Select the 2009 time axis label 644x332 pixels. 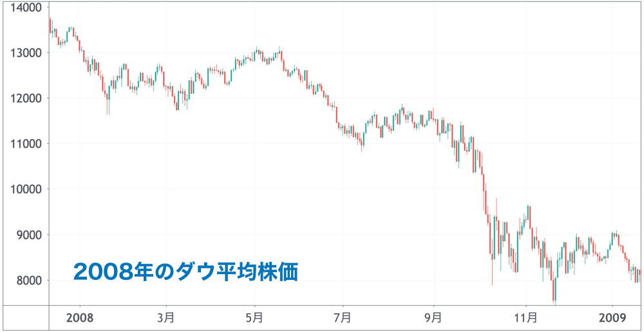(612, 318)
